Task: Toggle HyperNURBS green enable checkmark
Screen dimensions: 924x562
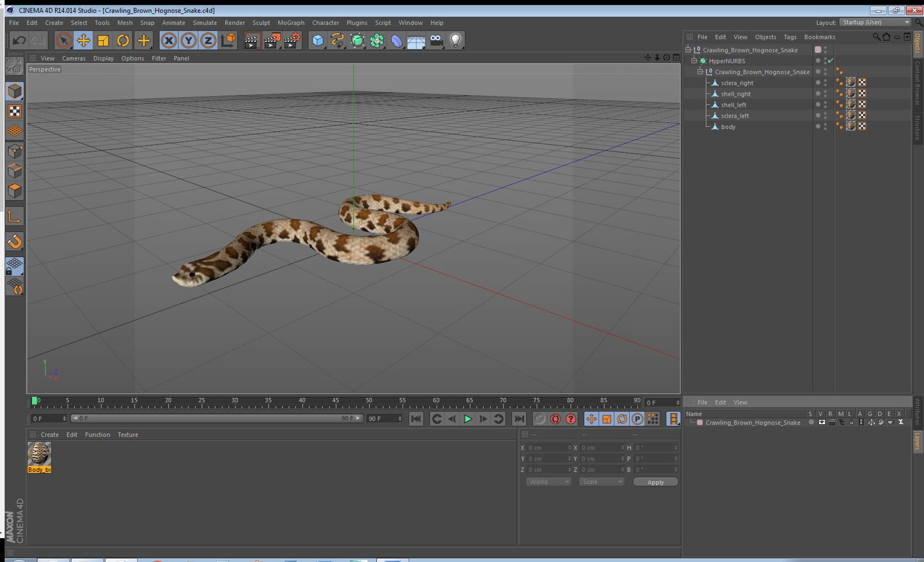Action: tap(830, 61)
